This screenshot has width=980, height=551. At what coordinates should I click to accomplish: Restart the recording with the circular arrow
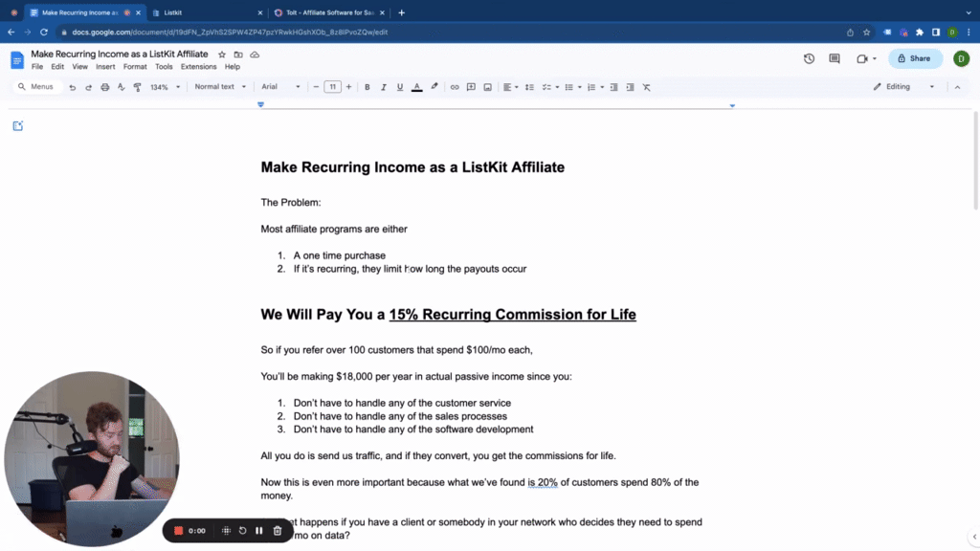pos(242,531)
